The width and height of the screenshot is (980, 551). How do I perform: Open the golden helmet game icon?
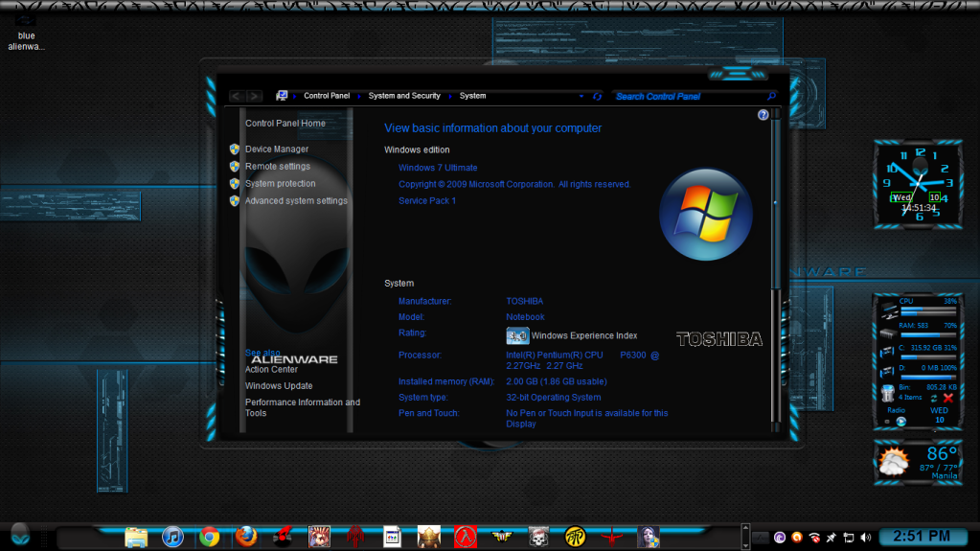point(429,538)
